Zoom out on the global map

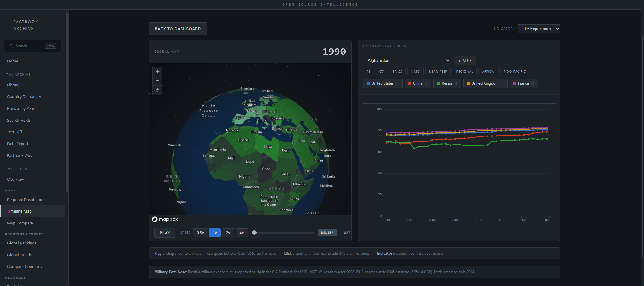tap(157, 81)
